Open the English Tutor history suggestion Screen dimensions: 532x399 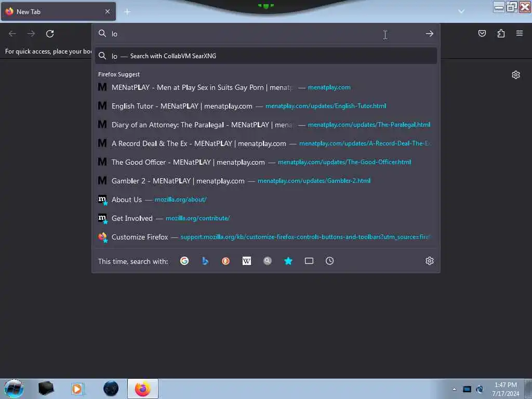[266, 106]
